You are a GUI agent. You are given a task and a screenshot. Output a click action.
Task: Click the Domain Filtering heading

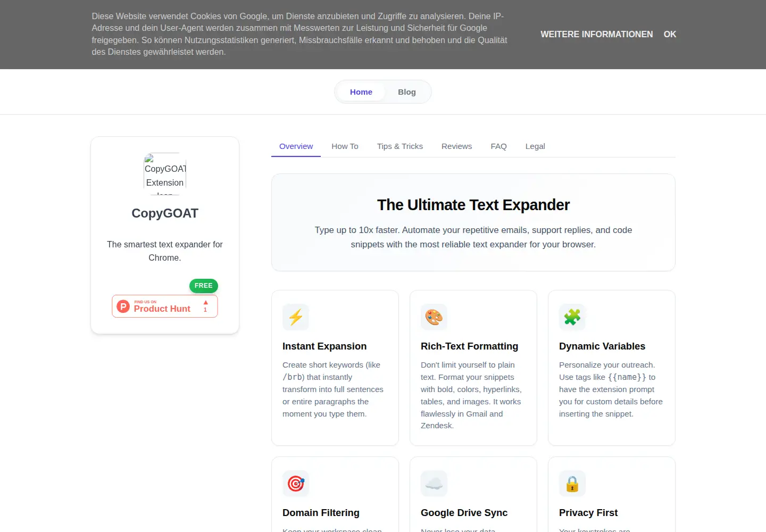(x=321, y=513)
